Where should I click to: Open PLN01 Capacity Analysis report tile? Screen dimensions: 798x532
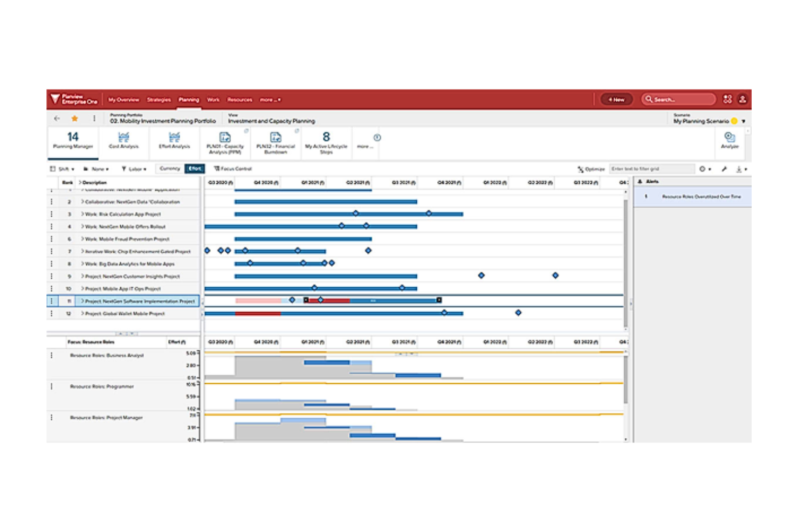[225, 143]
